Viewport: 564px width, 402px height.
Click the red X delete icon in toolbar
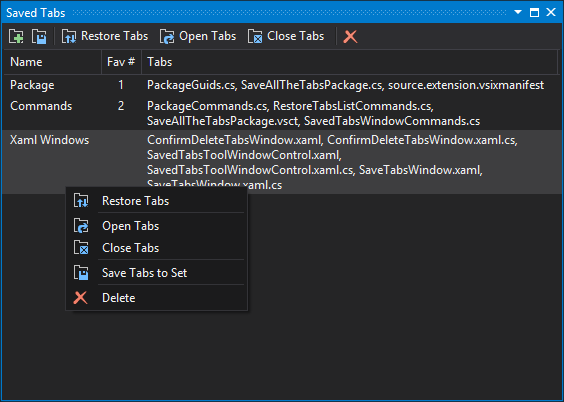pos(350,36)
